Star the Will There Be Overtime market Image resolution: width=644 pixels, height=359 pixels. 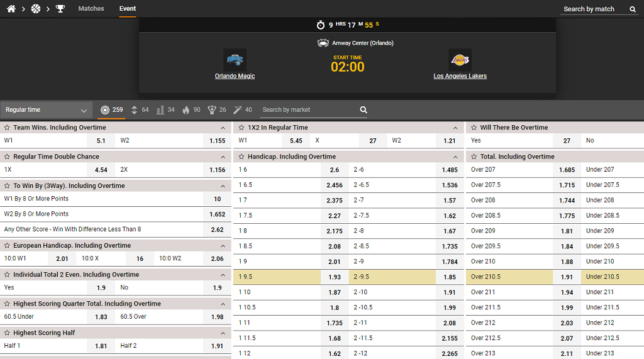(474, 128)
